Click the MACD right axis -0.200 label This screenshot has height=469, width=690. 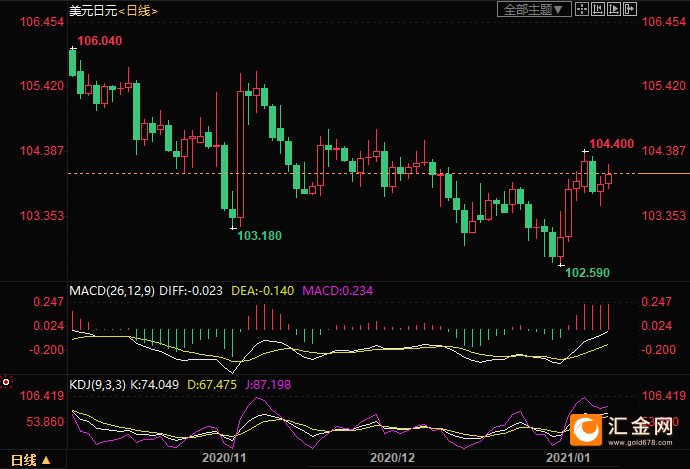pyautogui.click(x=657, y=350)
